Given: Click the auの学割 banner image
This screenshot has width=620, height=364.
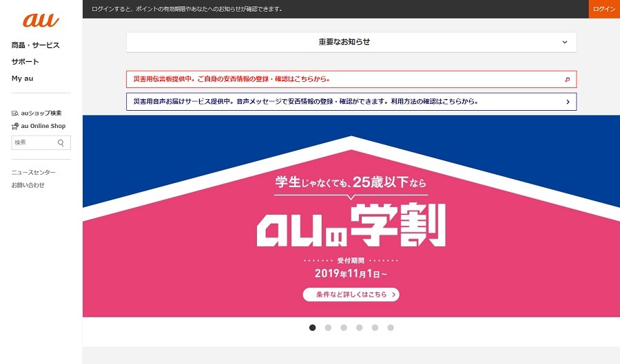Looking at the screenshot, I should pyautogui.click(x=351, y=216).
